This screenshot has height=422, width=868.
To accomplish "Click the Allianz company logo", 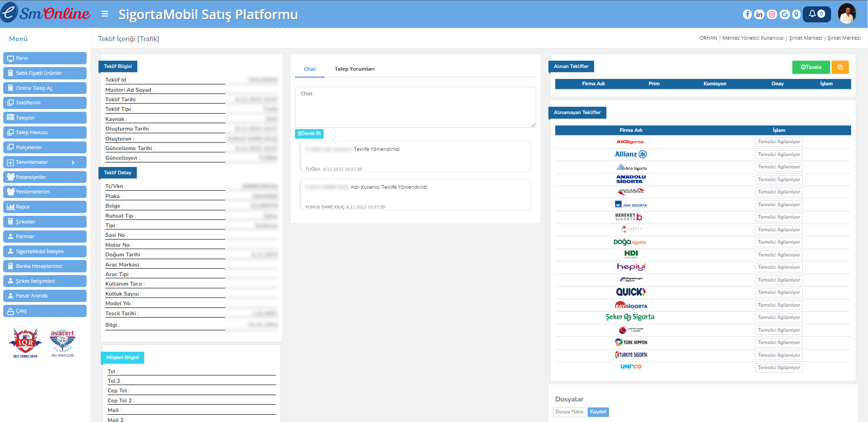I will click(x=631, y=154).
